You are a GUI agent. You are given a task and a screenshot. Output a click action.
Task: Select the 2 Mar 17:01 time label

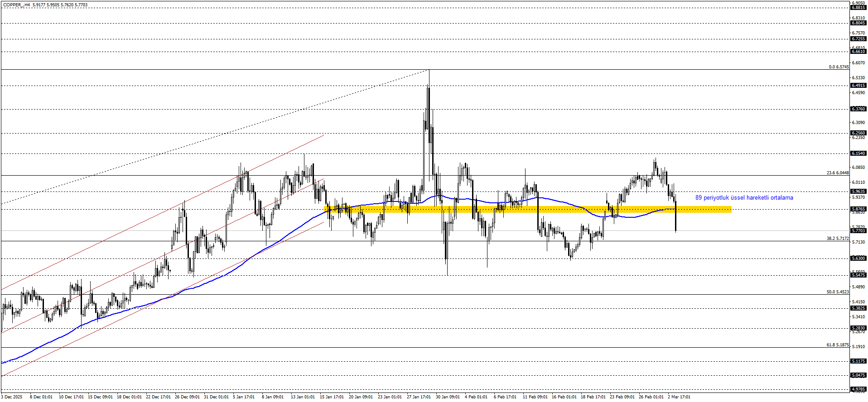coord(679,397)
